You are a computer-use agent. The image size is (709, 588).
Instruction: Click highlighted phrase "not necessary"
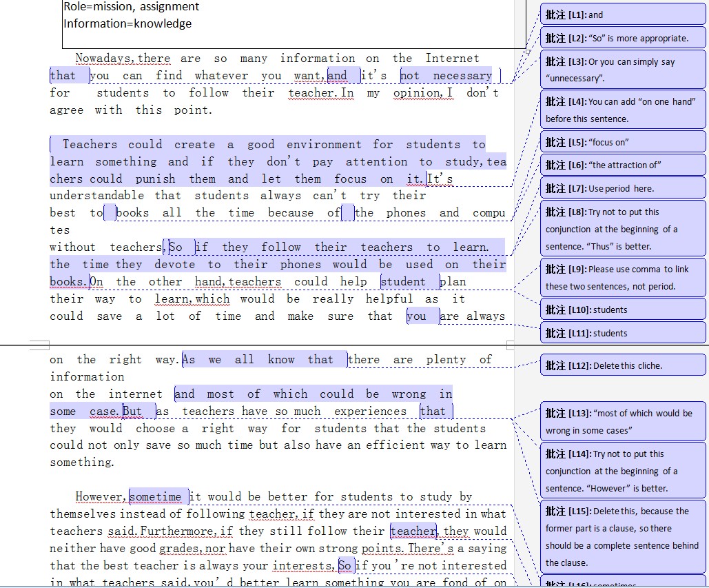tap(446, 76)
